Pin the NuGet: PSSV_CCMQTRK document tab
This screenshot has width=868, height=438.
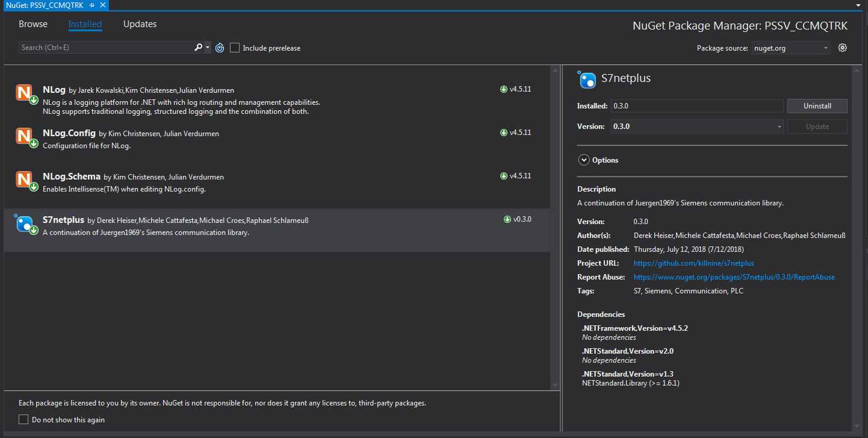pyautogui.click(x=91, y=4)
